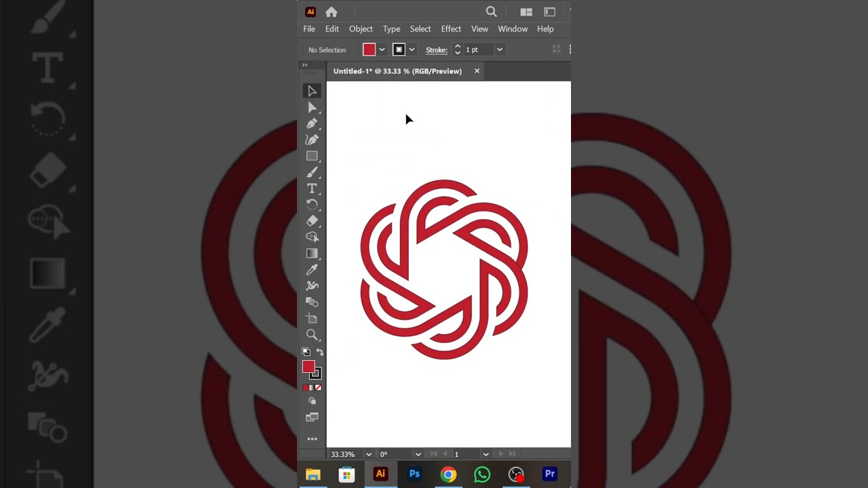Open the File menu
This screenshot has height=488, width=868.
[309, 29]
